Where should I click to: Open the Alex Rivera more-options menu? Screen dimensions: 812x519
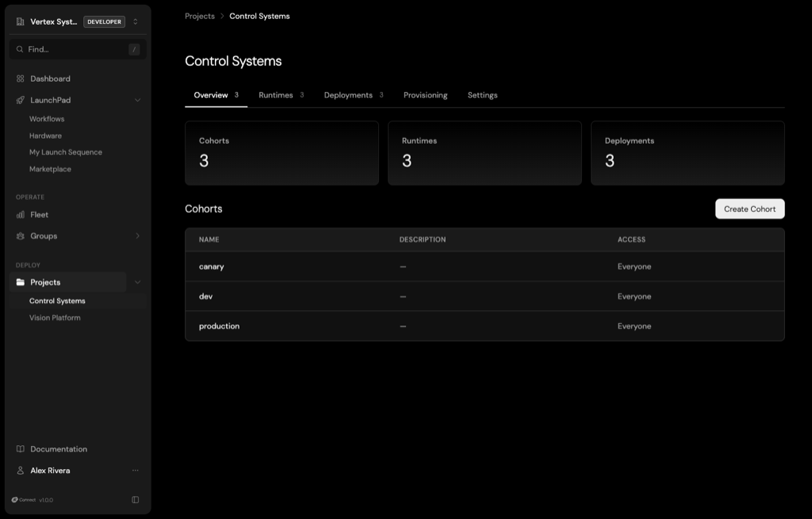click(x=135, y=471)
